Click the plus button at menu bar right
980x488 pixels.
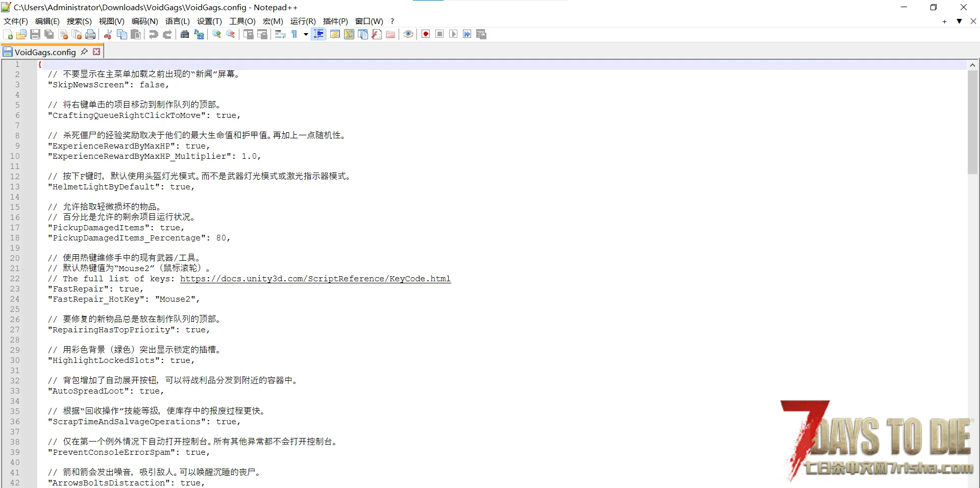pyautogui.click(x=944, y=21)
